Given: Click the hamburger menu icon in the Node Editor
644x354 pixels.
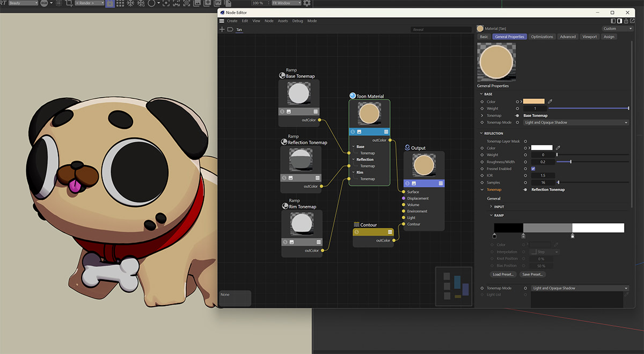Looking at the screenshot, I should click(221, 20).
